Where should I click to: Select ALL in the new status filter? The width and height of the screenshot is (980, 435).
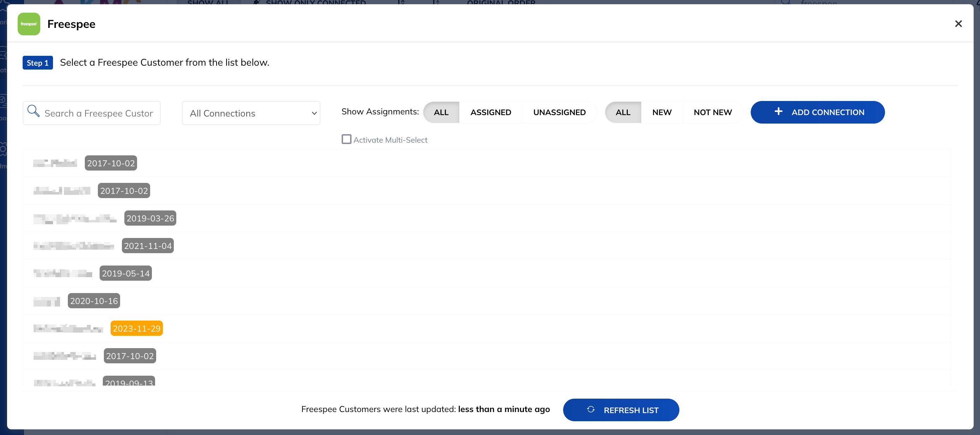623,112
